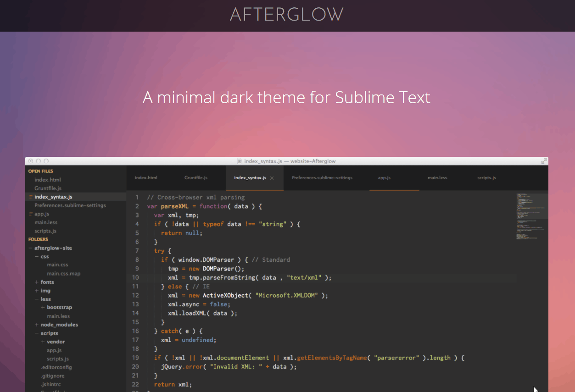This screenshot has height=392, width=575.
Task: Switch to the app.js tab
Action: (x=384, y=177)
